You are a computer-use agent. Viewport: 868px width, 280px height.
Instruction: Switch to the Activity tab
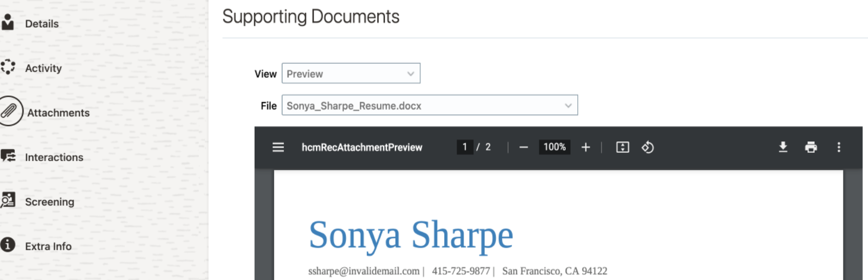point(43,68)
